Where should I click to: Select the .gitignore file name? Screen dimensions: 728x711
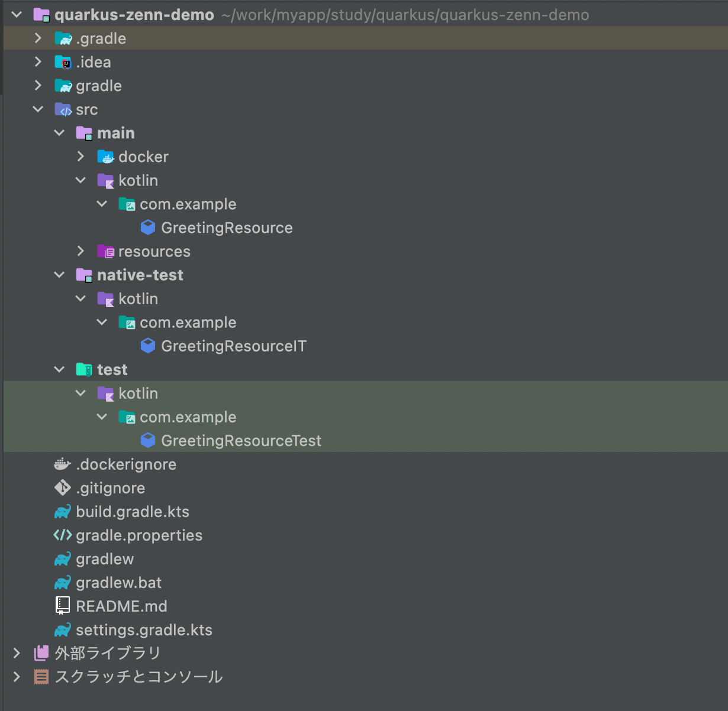[x=111, y=488]
